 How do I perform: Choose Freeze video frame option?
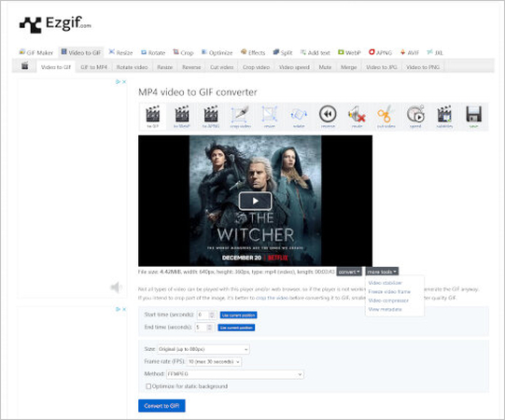[x=389, y=291]
